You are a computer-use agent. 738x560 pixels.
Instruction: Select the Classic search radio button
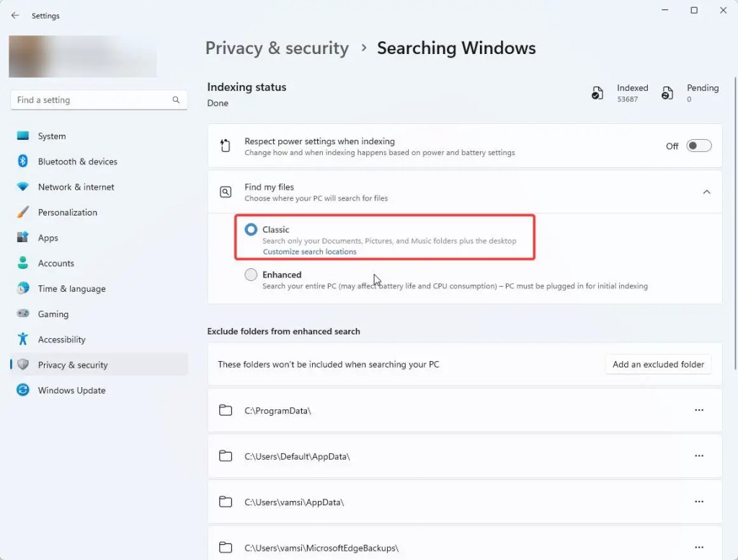(x=251, y=229)
